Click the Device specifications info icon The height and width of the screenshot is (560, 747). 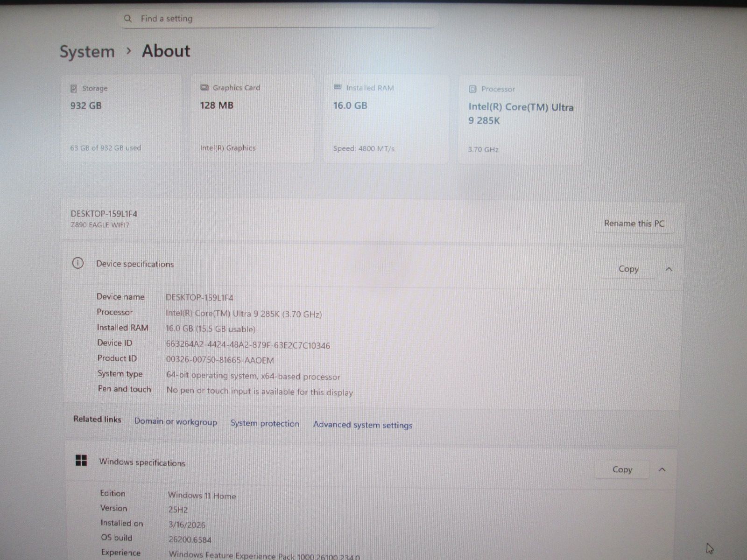[78, 263]
